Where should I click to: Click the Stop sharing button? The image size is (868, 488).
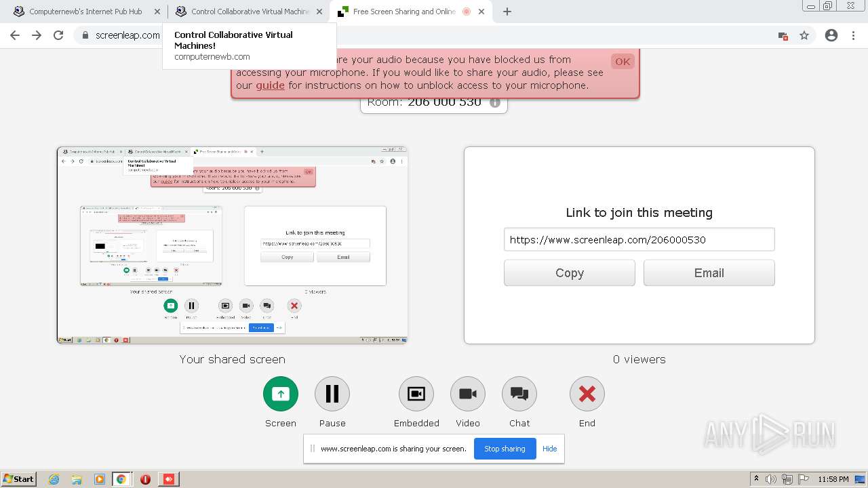coord(505,449)
